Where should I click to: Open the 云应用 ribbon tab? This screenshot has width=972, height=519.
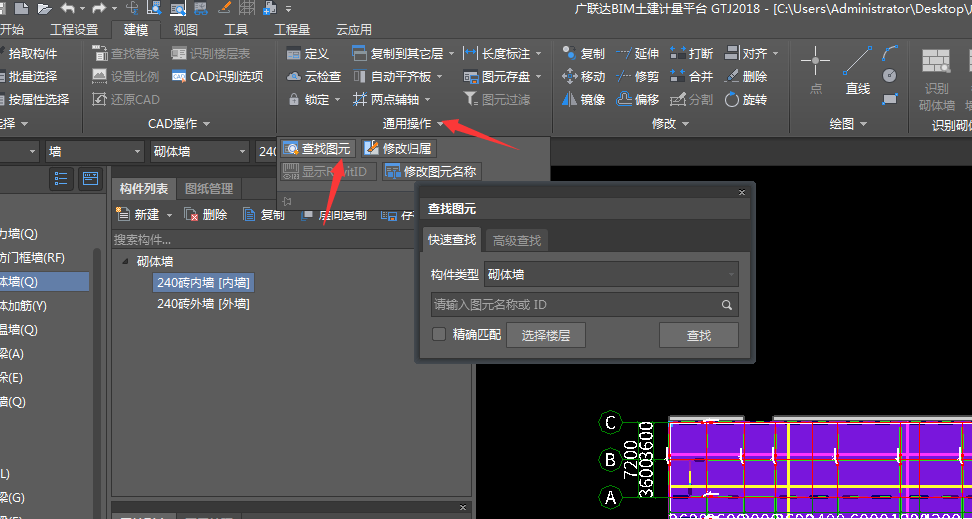(354, 30)
